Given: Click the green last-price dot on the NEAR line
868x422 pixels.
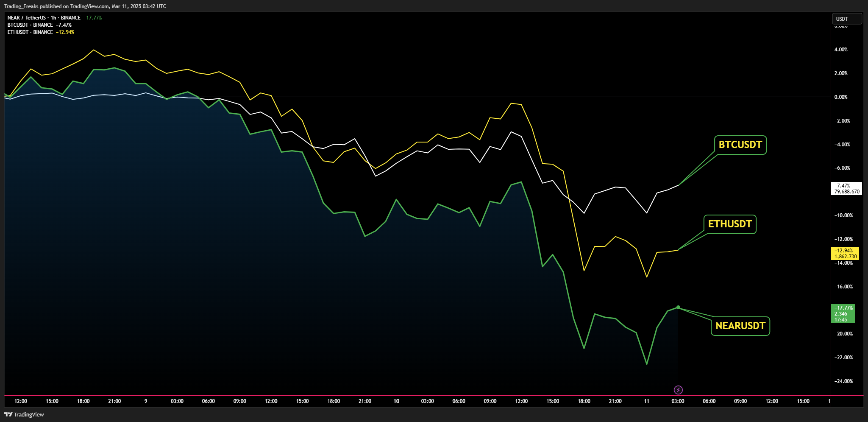Looking at the screenshot, I should click(x=678, y=307).
